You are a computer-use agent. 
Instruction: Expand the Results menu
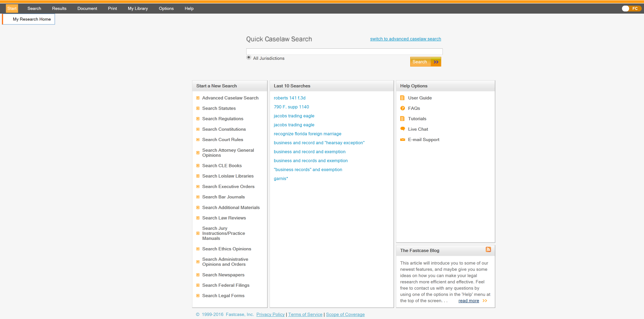(59, 9)
